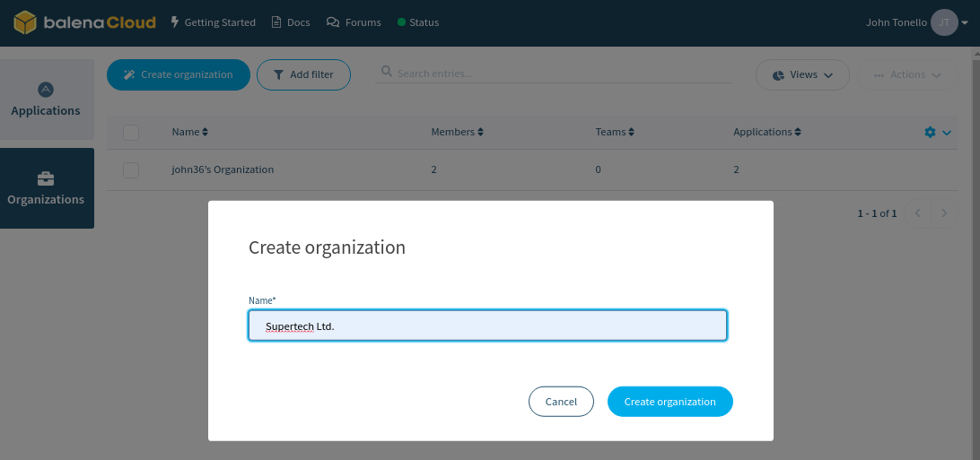Click the Organizations briefcase icon
The image size is (980, 460).
tap(46, 179)
